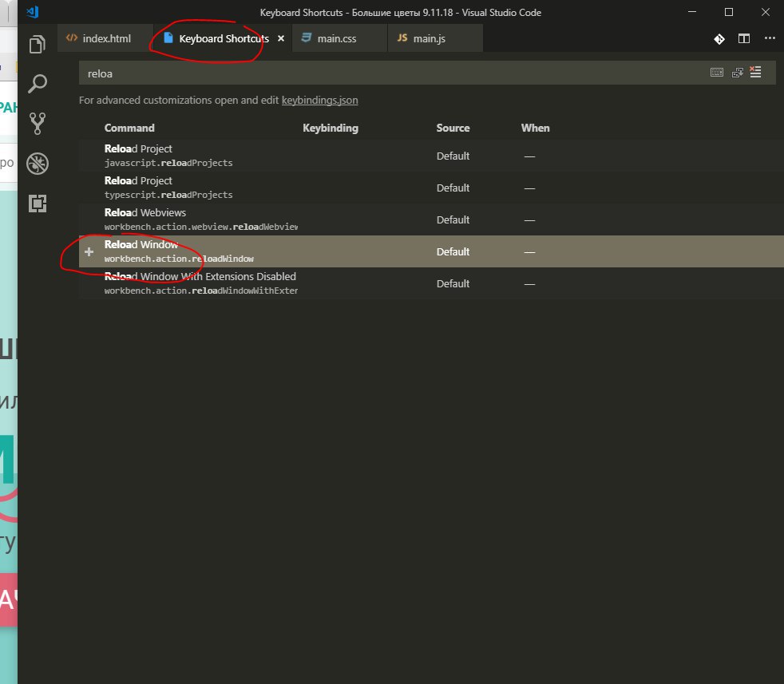Click the VS Code logo in title bar
The height and width of the screenshot is (684, 784).
pyautogui.click(x=33, y=12)
